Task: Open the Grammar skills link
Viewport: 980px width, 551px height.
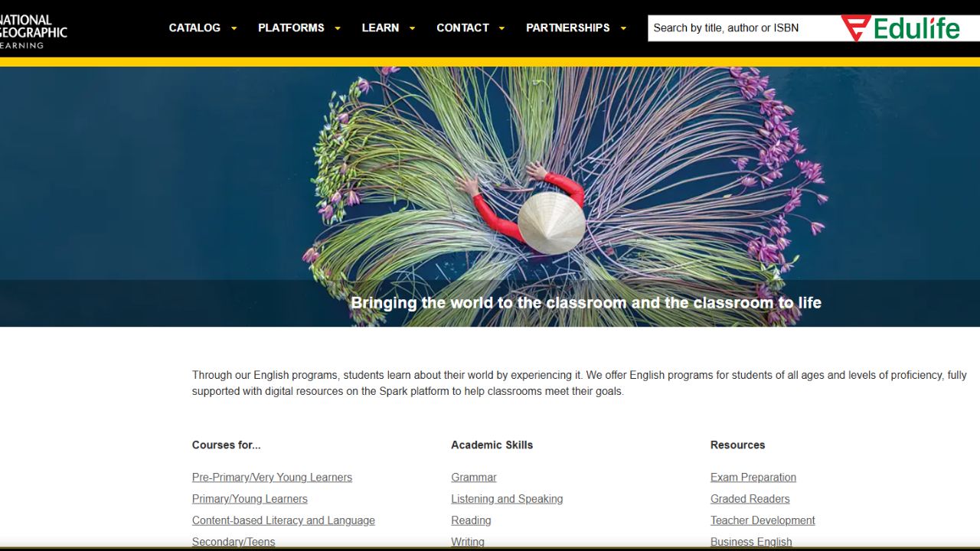Action: 473,477
